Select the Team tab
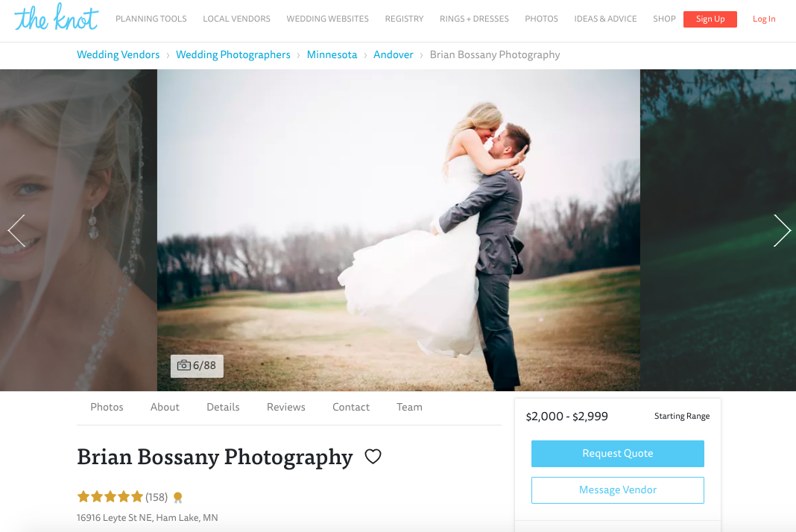Screen dimensions: 796x532 (x=409, y=407)
